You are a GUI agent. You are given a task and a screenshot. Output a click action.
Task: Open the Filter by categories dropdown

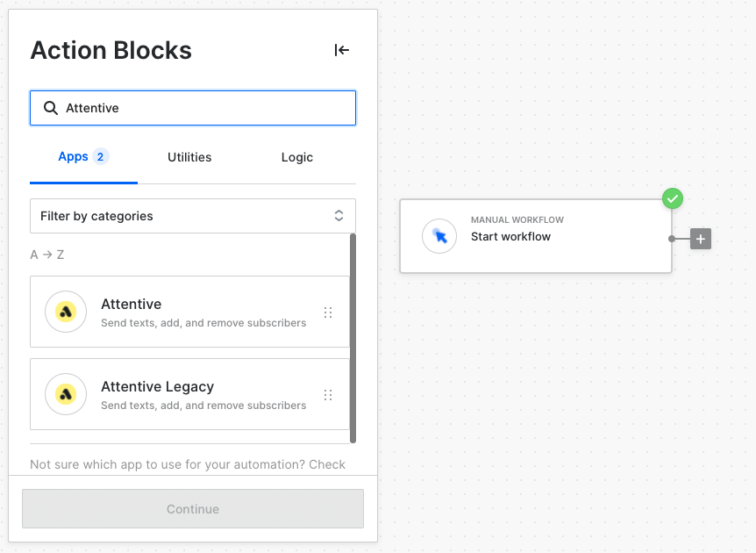click(x=193, y=216)
